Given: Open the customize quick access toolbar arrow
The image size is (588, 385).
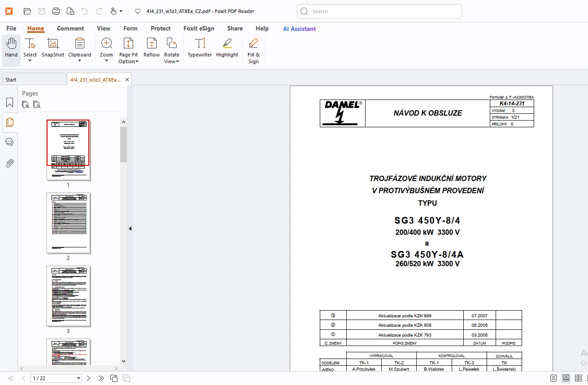Looking at the screenshot, I should [x=137, y=11].
